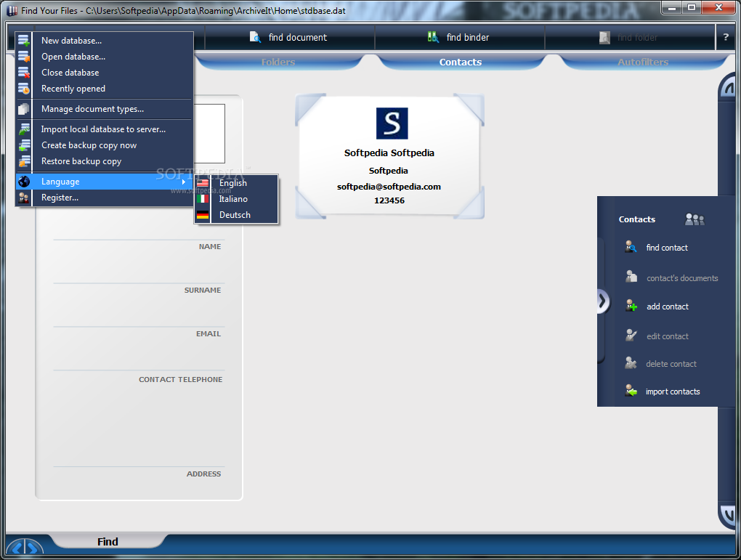Screen dimensions: 741x560
Task: Choose Restore backup copy
Action: pos(105,162)
